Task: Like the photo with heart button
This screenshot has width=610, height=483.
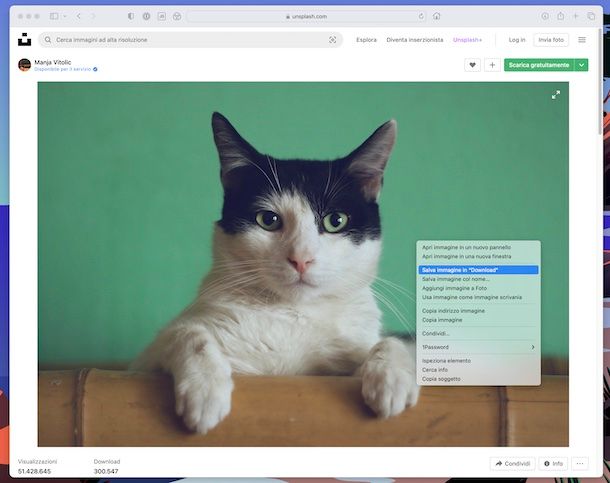Action: click(472, 65)
